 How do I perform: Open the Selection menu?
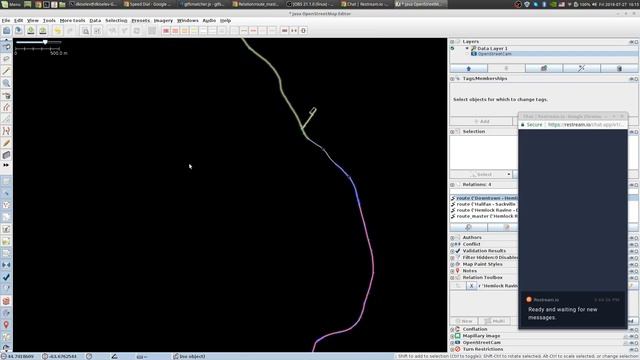tap(116, 20)
